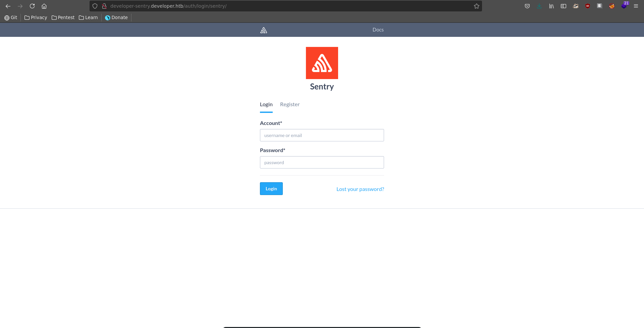Reload the current page
This screenshot has width=644, height=328.
pos(32,6)
